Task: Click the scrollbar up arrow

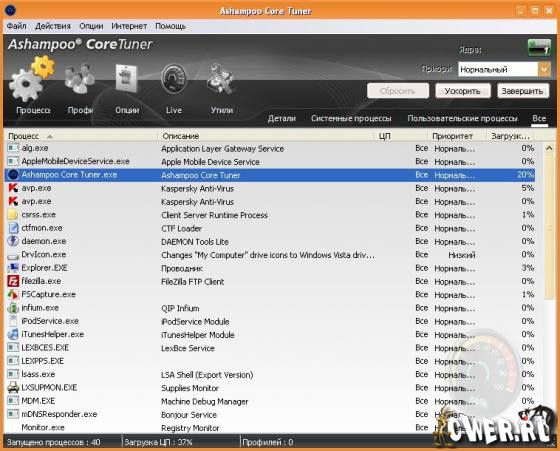Action: [x=549, y=148]
